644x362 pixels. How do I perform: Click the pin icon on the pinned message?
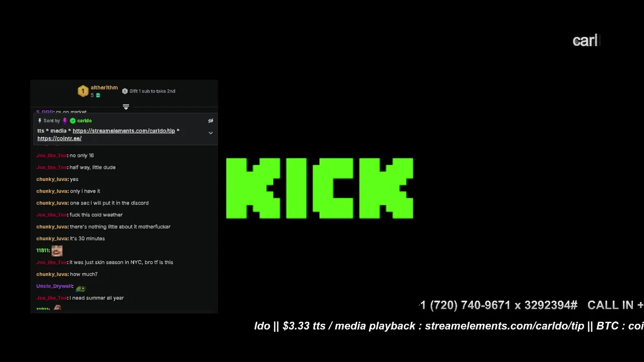coord(40,121)
